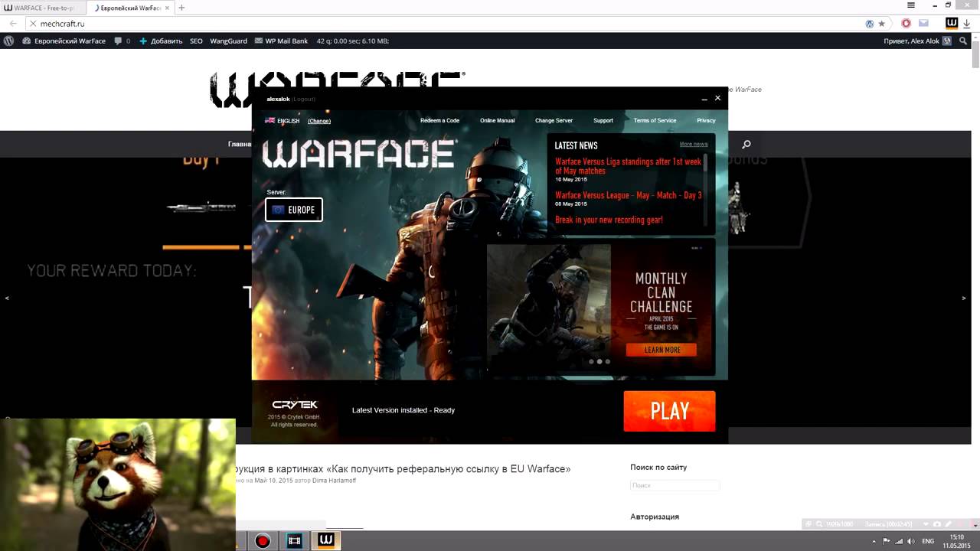
Task: Click the admin bar search magnifier
Action: (x=964, y=41)
